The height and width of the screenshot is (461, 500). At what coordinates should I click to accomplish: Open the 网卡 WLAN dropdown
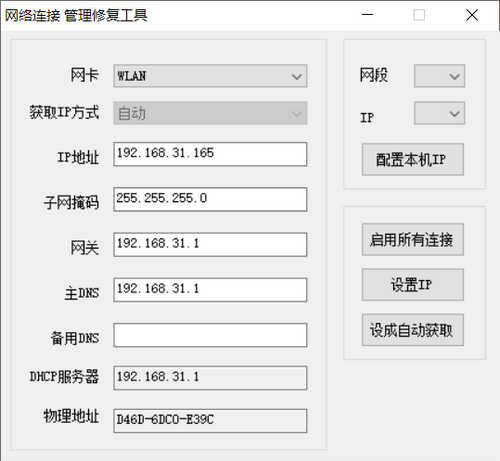pyautogui.click(x=210, y=76)
